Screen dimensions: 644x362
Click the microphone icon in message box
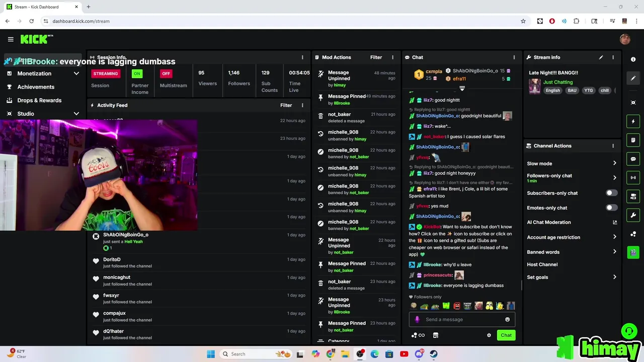(417, 319)
